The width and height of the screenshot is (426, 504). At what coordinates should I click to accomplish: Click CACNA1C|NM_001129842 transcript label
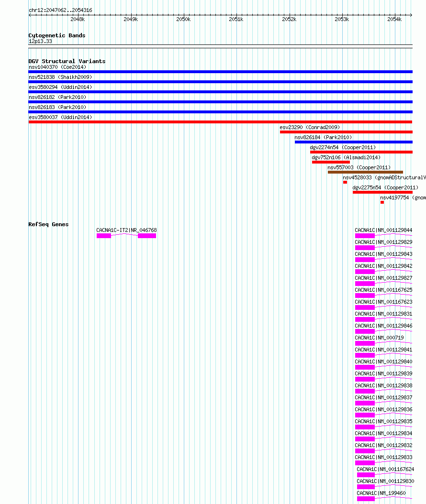coord(383,266)
